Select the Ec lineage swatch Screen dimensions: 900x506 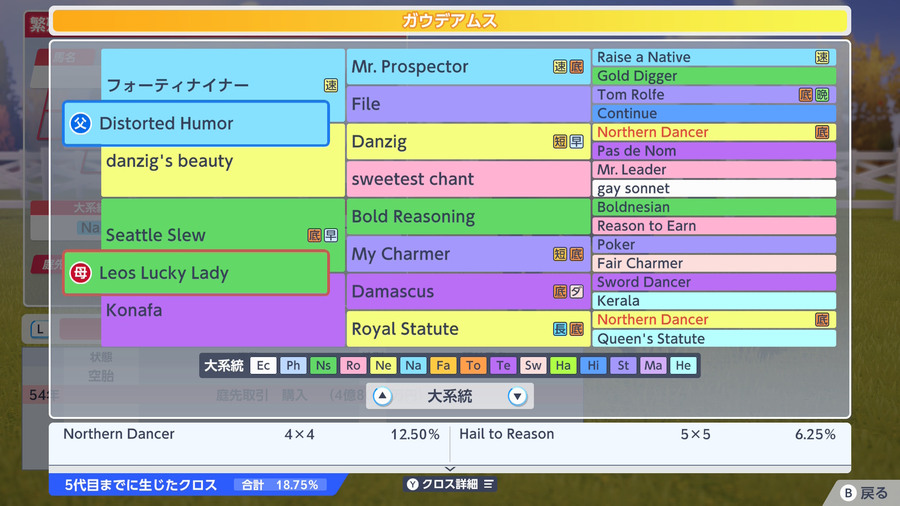[263, 365]
